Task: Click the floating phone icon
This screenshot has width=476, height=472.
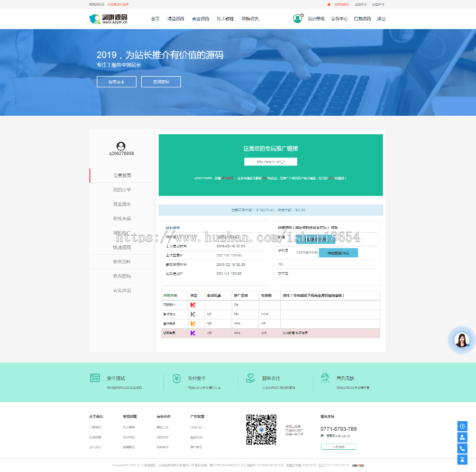Action: 462,449
